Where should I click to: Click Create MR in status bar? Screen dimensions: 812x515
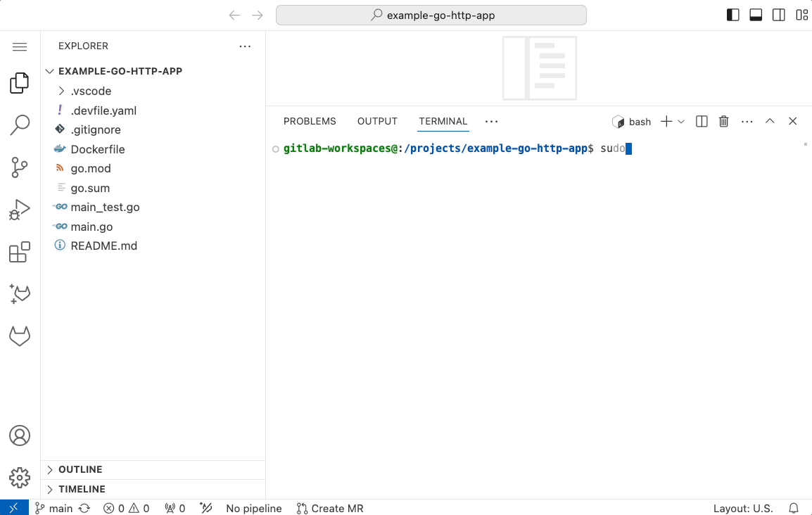pyautogui.click(x=330, y=508)
